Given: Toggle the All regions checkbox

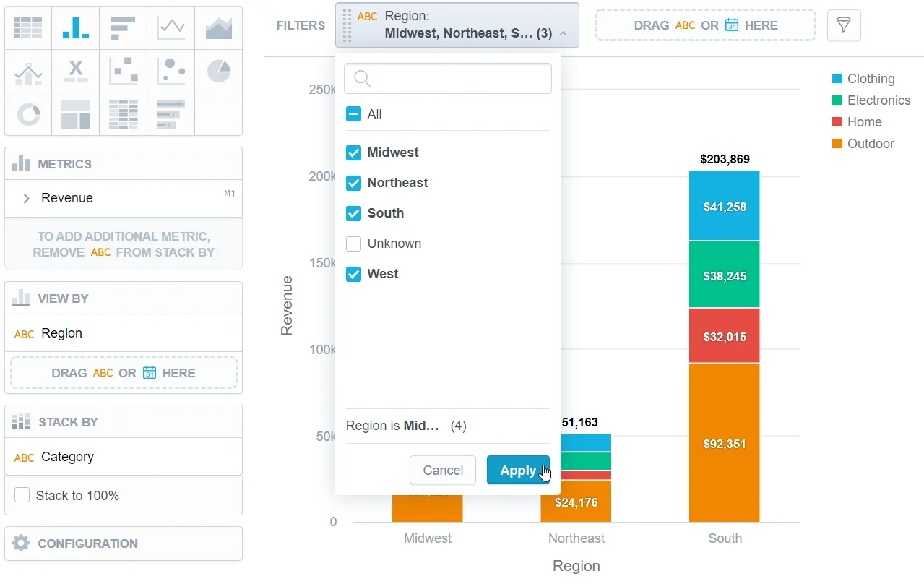Looking at the screenshot, I should tap(353, 113).
